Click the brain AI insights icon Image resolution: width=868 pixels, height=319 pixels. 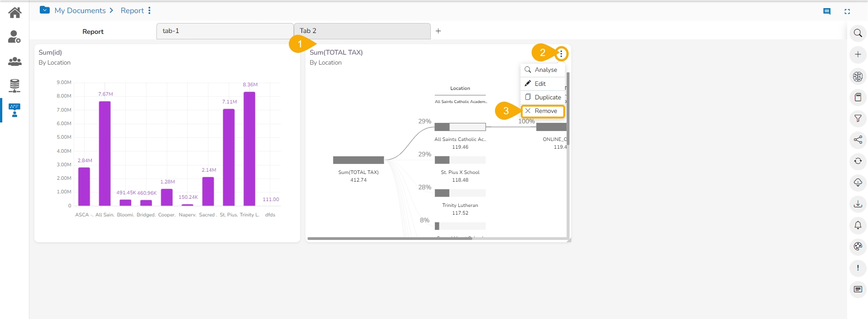(x=858, y=76)
